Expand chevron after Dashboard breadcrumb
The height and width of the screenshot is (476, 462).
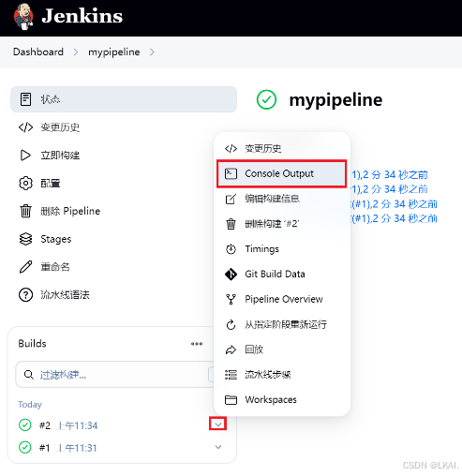coord(76,52)
